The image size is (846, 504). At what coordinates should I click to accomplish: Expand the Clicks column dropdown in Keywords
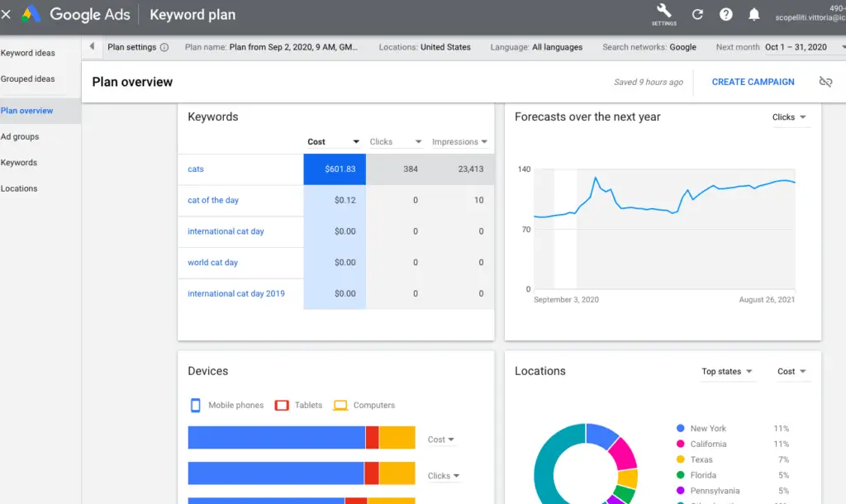pos(396,142)
